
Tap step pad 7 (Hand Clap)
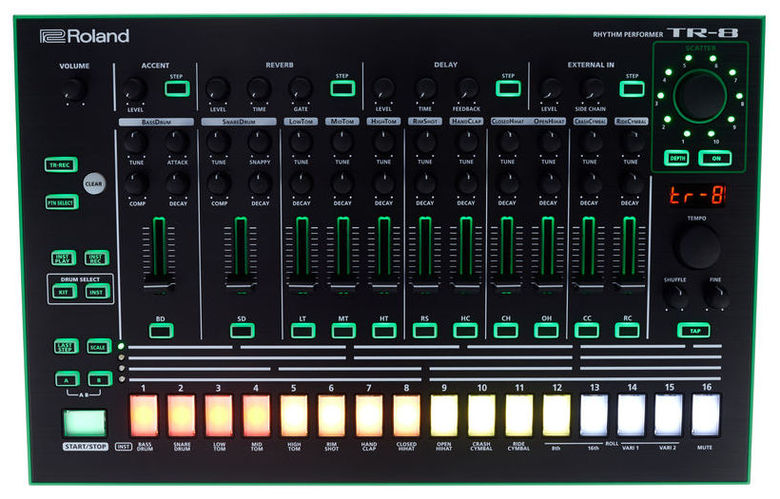click(369, 415)
